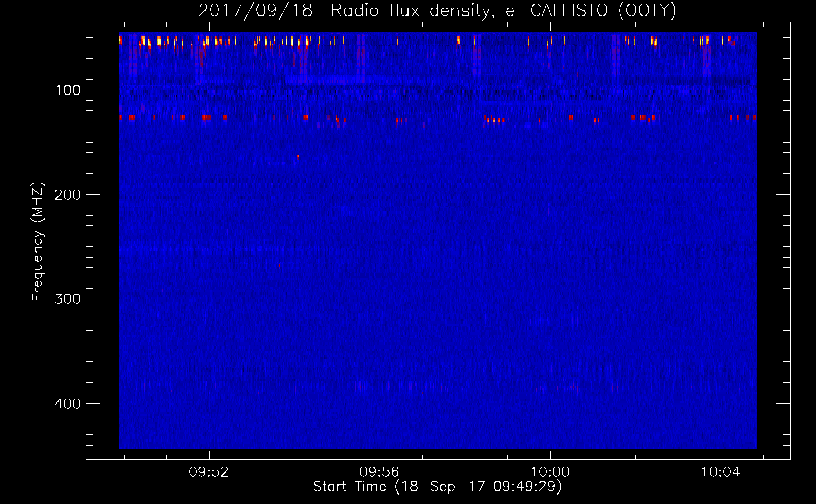Click the 'Start Time (18-Sep-17 09:49:29)' label

(437, 487)
